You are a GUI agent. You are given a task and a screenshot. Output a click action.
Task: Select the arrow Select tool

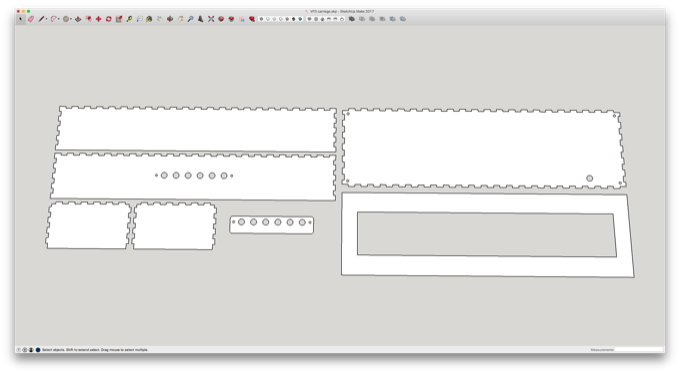(x=20, y=19)
